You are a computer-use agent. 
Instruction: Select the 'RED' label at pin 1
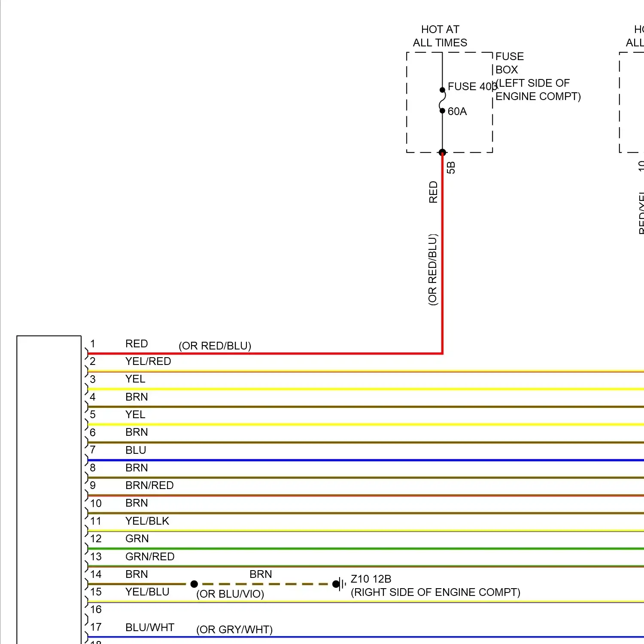click(x=137, y=343)
